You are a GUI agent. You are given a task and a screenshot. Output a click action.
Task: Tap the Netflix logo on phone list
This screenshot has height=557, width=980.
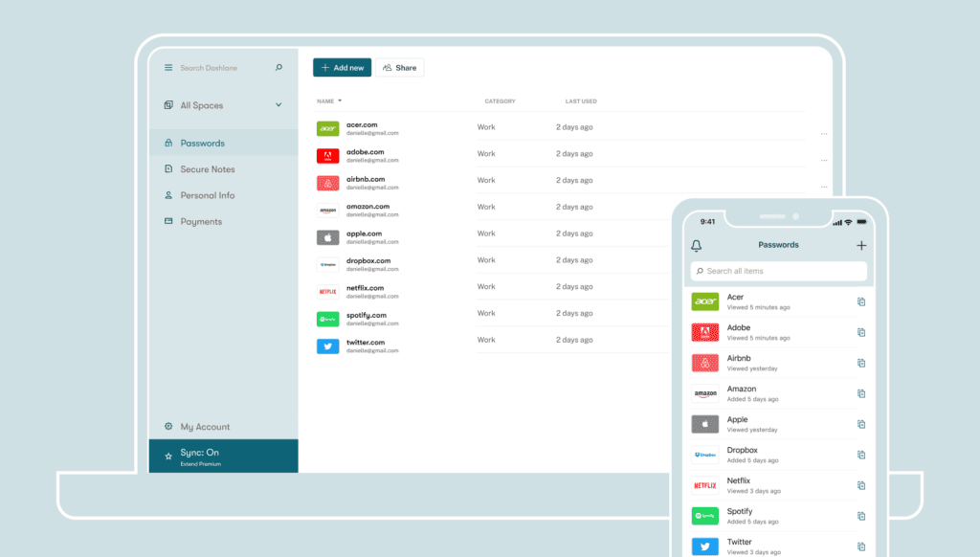(705, 486)
